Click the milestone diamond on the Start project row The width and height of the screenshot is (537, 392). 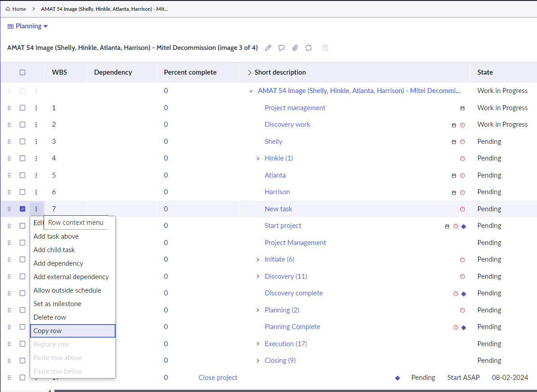point(463,226)
